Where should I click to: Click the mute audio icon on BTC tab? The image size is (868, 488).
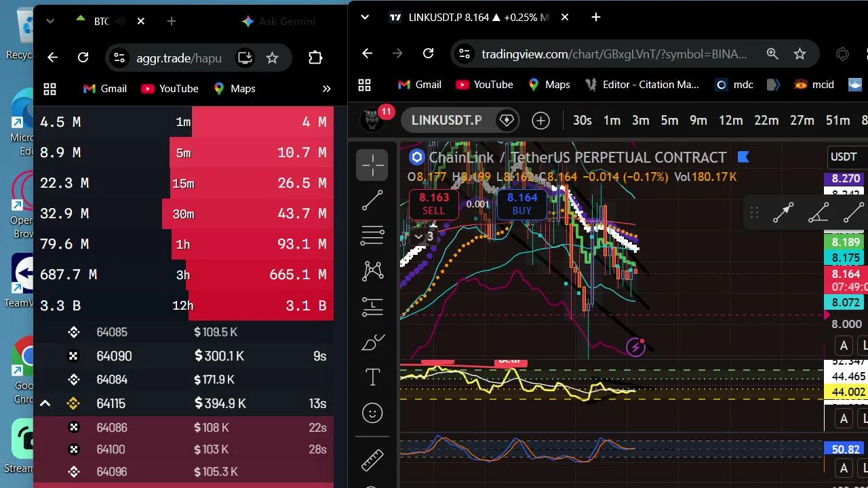(121, 22)
